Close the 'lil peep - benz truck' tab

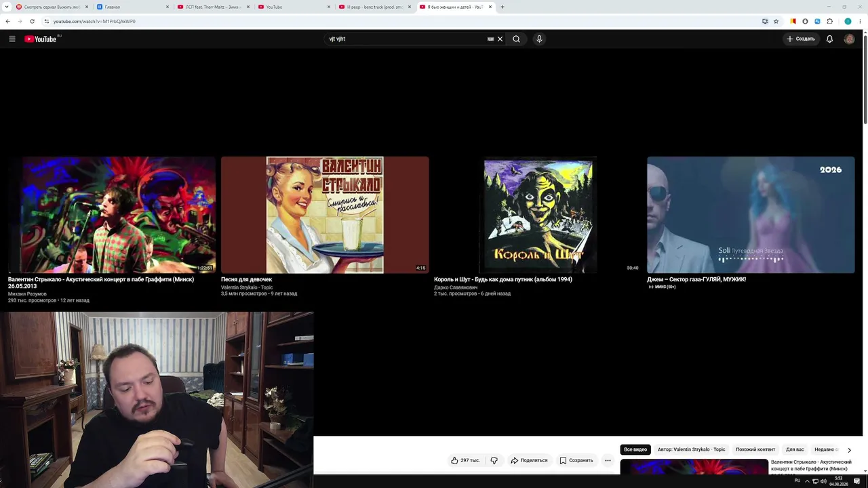click(410, 7)
